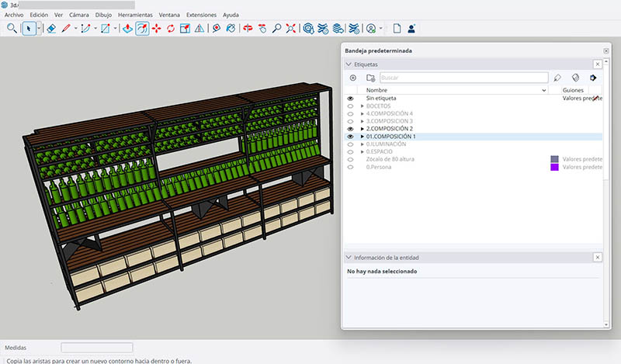The width and height of the screenshot is (621, 364).
Task: Click the Add Tag plus icon
Action: [352, 78]
